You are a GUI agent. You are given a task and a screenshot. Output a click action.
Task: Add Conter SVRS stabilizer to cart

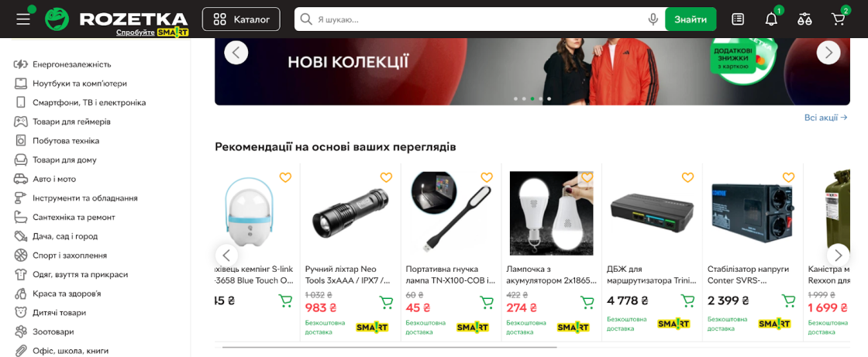coord(788,300)
